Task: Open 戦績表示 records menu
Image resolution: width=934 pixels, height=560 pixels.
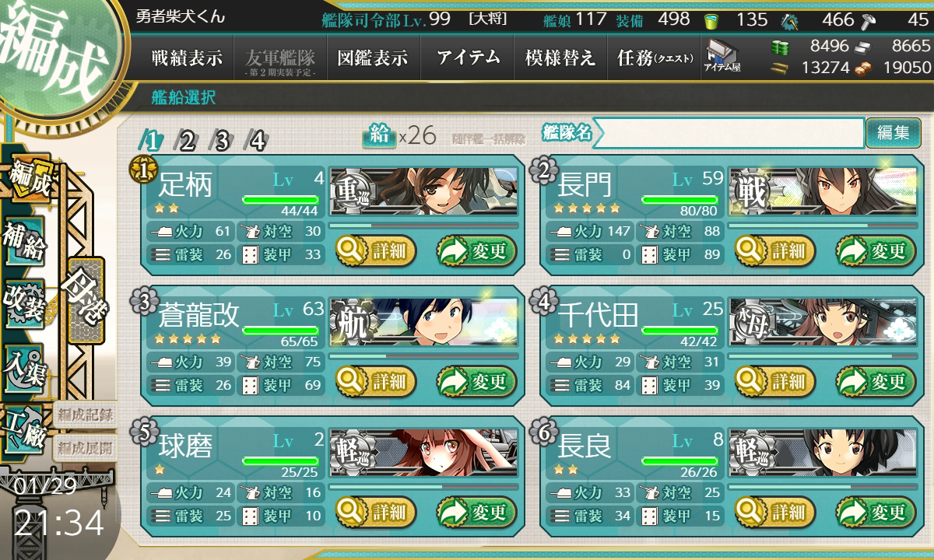Action: click(x=185, y=58)
